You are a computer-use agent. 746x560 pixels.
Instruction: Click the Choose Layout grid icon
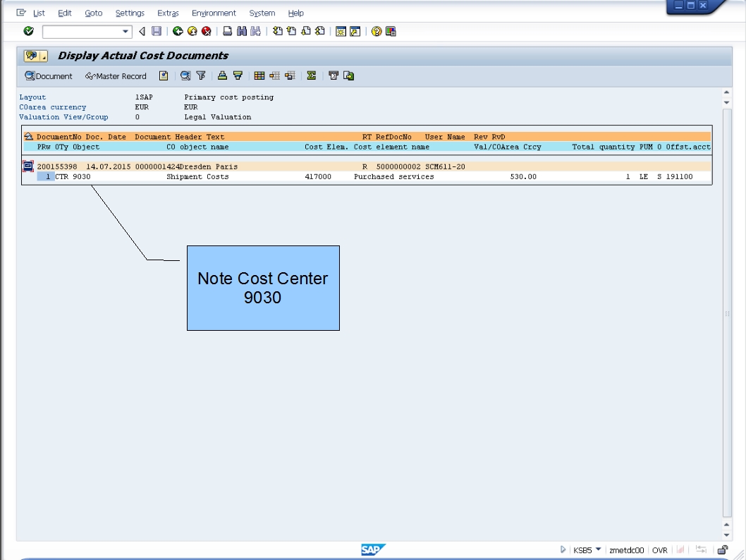click(259, 75)
